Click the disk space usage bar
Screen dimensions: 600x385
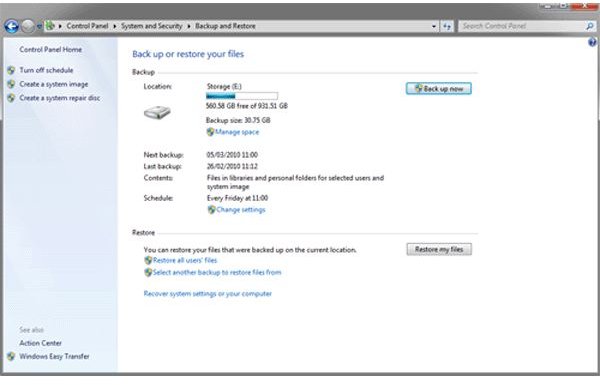point(242,96)
